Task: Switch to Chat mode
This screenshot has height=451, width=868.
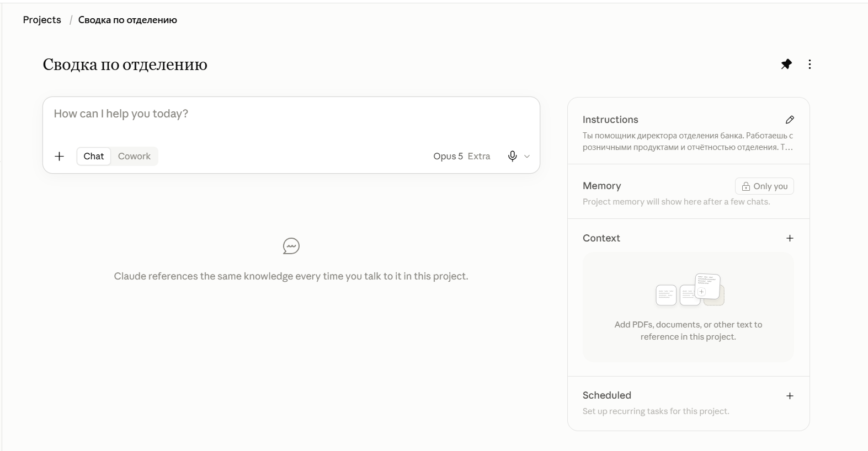Action: [94, 156]
